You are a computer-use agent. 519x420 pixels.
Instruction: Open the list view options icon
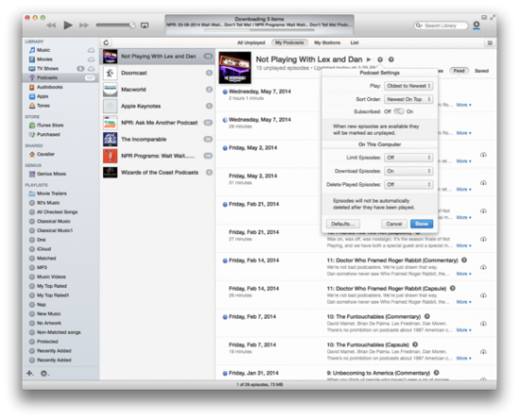[x=490, y=42]
